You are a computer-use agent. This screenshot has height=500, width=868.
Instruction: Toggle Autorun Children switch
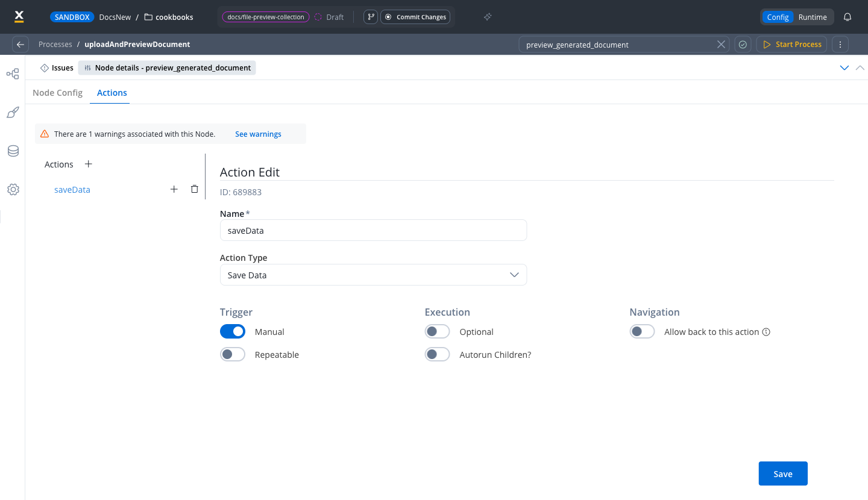438,354
